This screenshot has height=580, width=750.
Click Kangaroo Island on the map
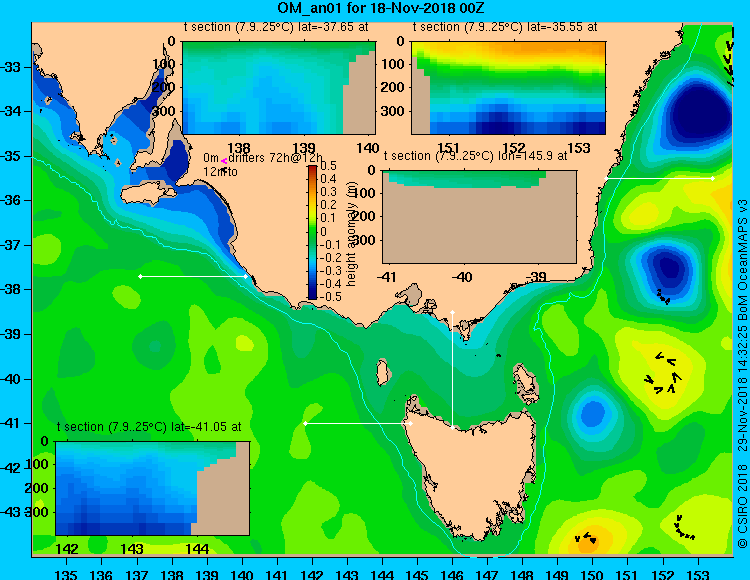point(148,193)
